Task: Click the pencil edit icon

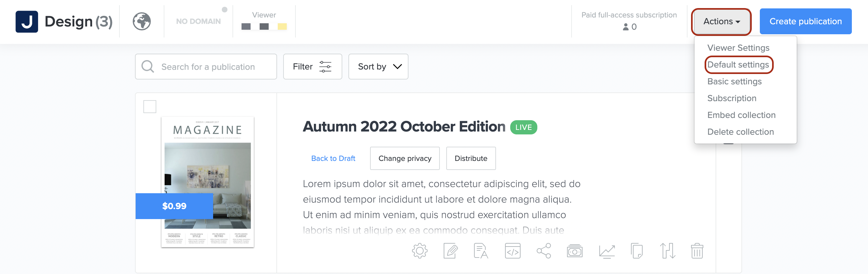Action: tap(450, 251)
